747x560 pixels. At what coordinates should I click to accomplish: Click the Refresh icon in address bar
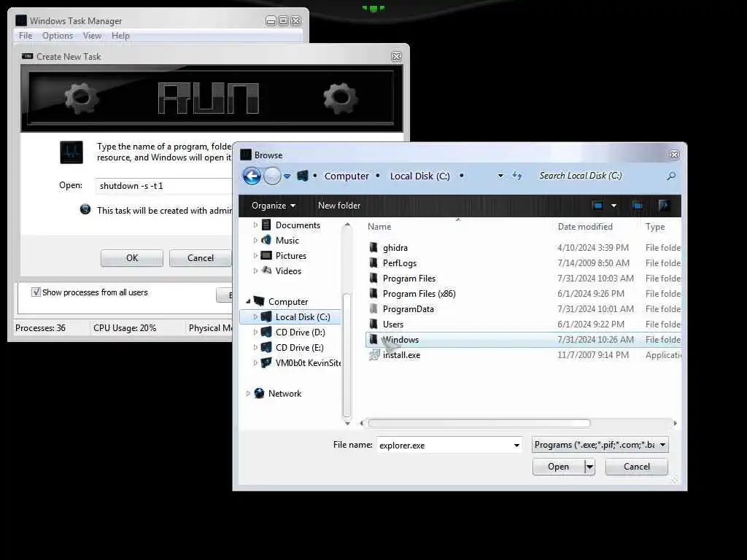click(517, 176)
